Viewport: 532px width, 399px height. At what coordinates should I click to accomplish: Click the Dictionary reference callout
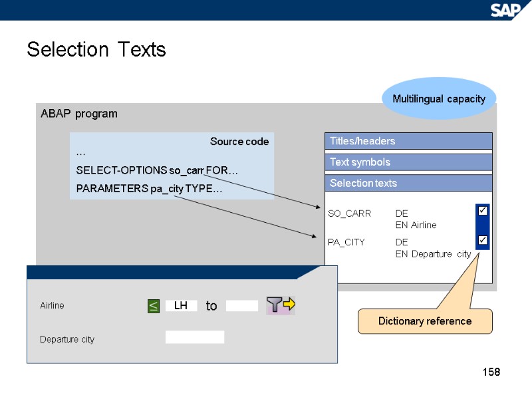point(425,321)
